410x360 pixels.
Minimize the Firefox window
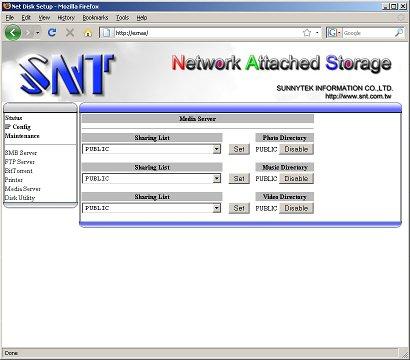tap(386, 6)
